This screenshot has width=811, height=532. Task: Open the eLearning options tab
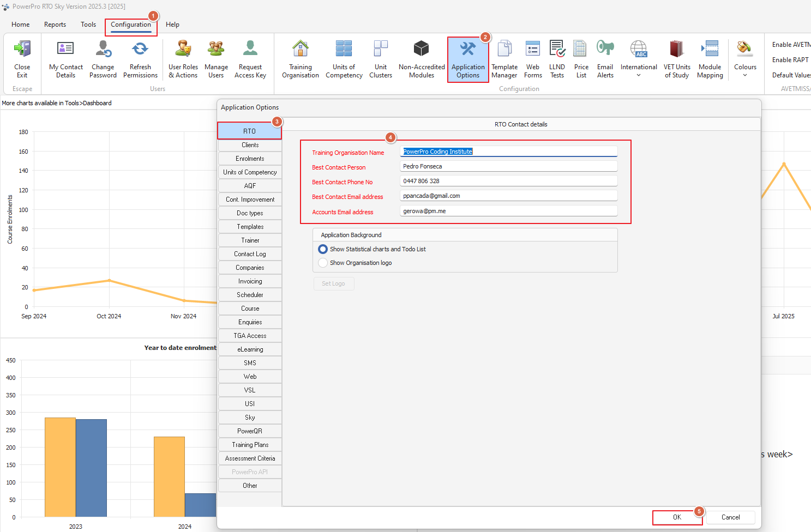[250, 349]
